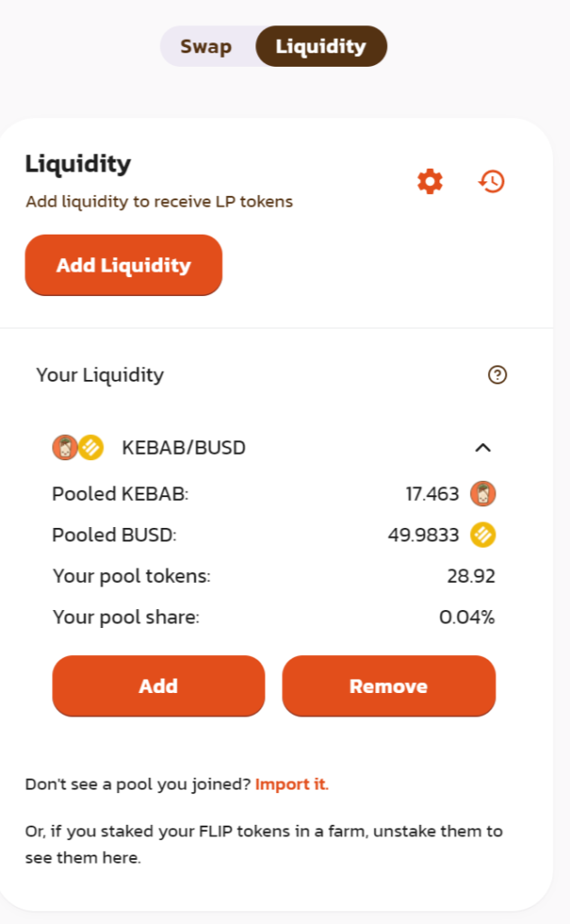Click the KEBAB icon beside 17.463
The image size is (570, 924).
pyautogui.click(x=483, y=494)
